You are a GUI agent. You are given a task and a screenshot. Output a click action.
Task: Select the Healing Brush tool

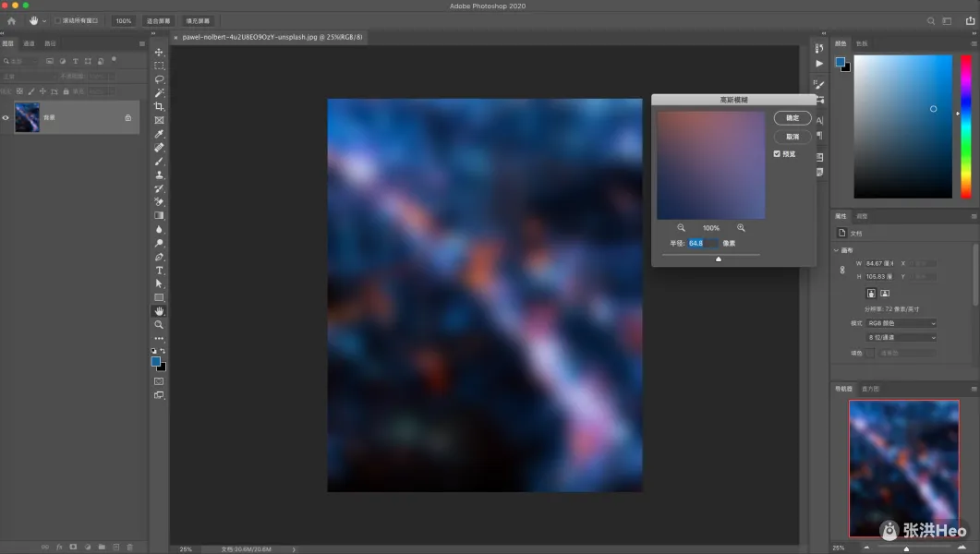tap(159, 148)
